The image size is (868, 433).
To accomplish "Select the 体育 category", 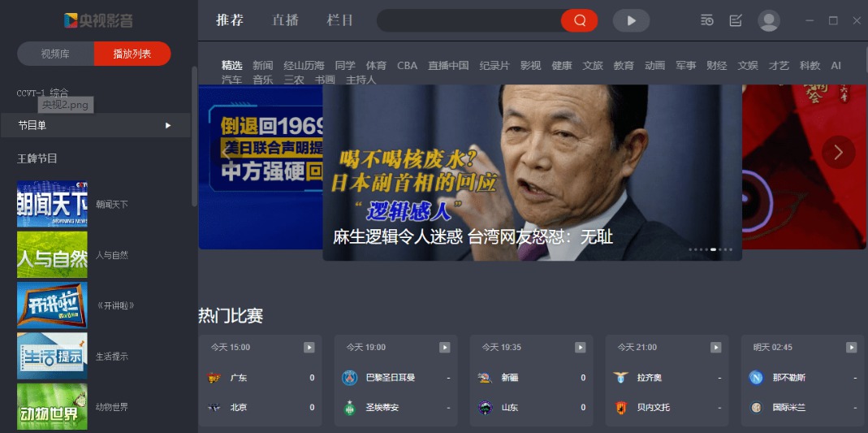I will [376, 65].
